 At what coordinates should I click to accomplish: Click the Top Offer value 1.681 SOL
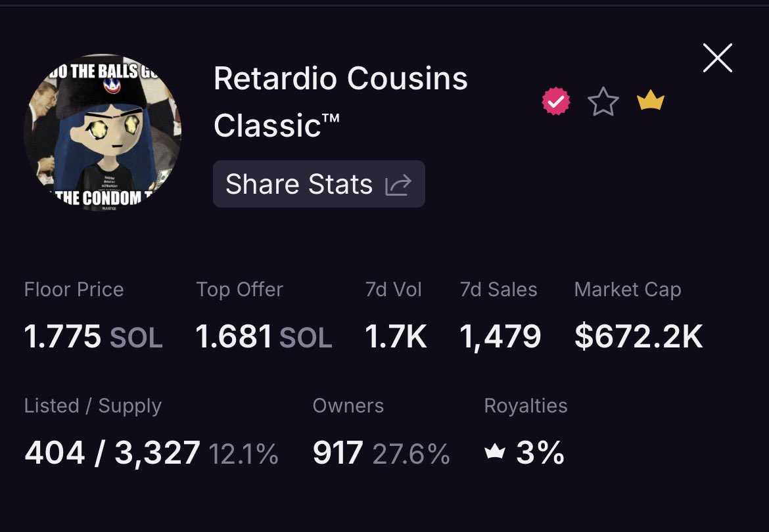click(x=264, y=337)
